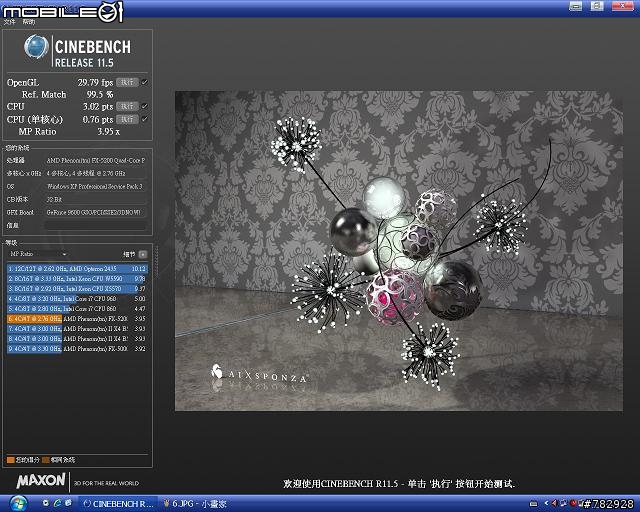Viewport: 640px width, 512px height.
Task: Click the brown identical-system legend swatch
Action: click(46, 460)
